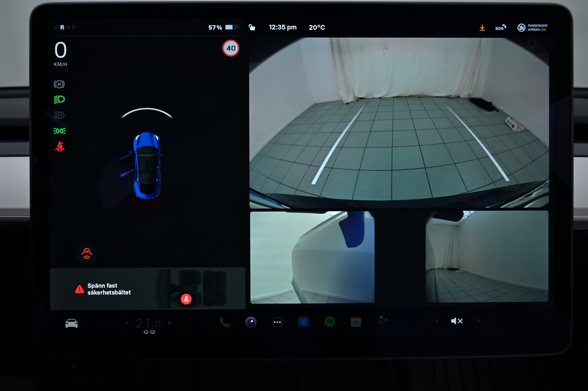Toggle the door lock icon
The height and width of the screenshot is (391, 588).
(x=252, y=27)
